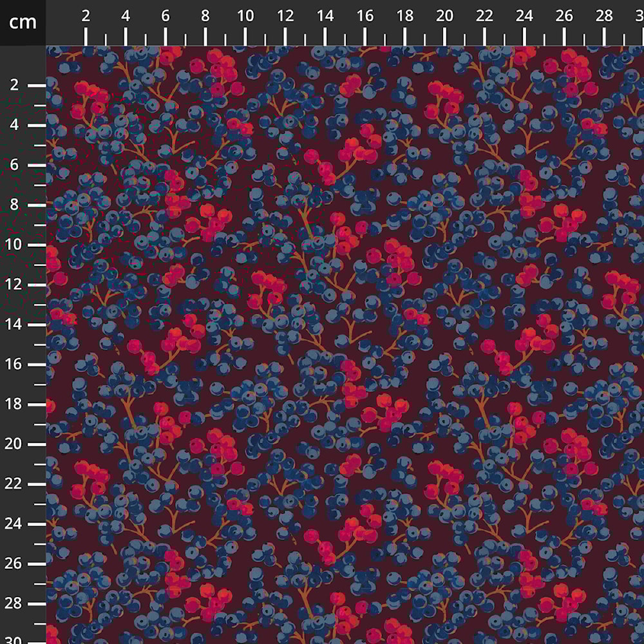Click the 22 mark on the top ruler
Viewport: 644px width, 644px height.
(485, 17)
